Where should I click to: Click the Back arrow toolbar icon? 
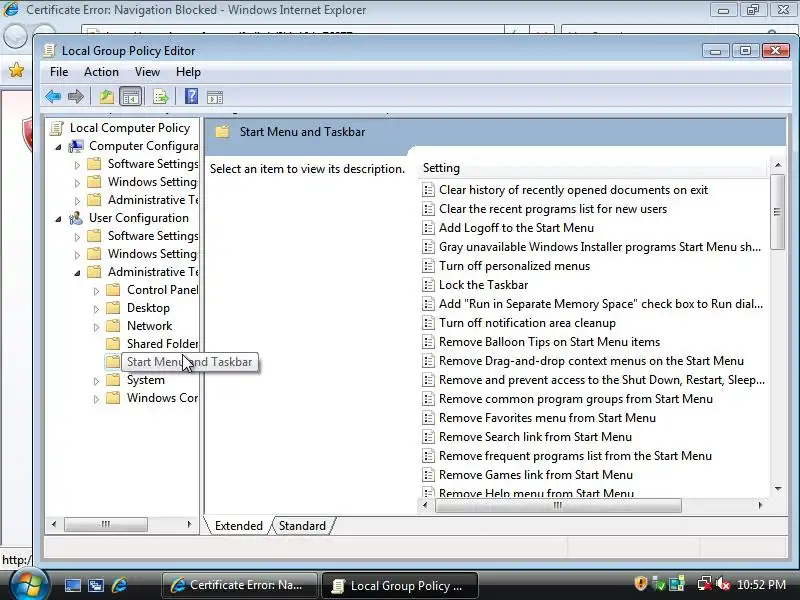53,96
